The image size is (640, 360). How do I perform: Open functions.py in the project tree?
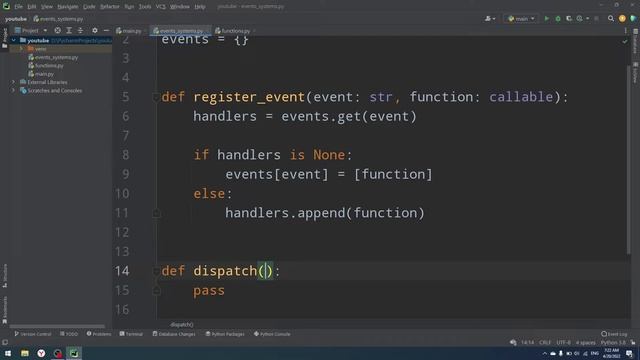46,65
